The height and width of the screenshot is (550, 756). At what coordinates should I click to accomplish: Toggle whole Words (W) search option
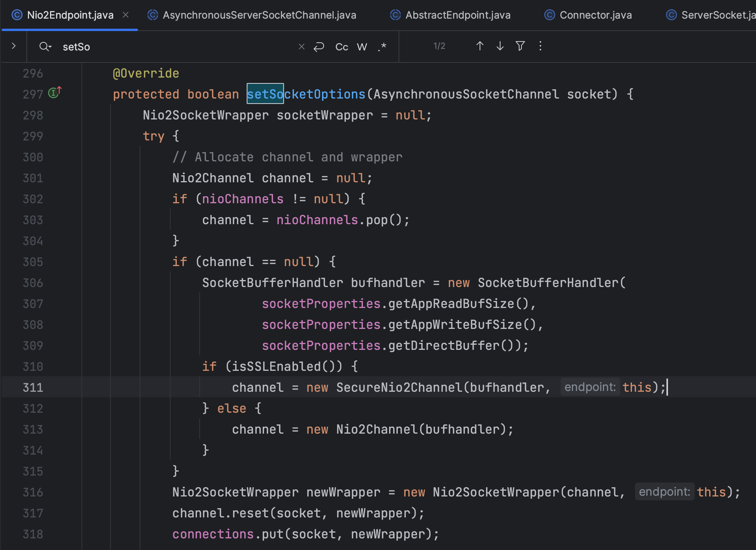coord(362,47)
